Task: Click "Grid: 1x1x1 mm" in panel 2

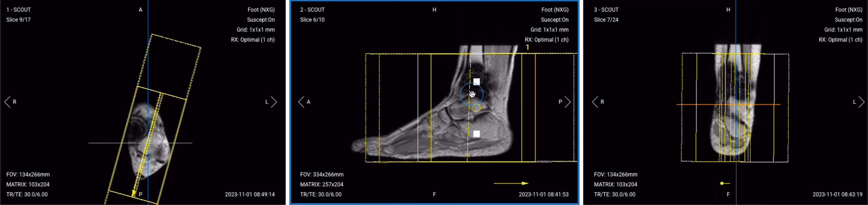Action: tap(549, 30)
